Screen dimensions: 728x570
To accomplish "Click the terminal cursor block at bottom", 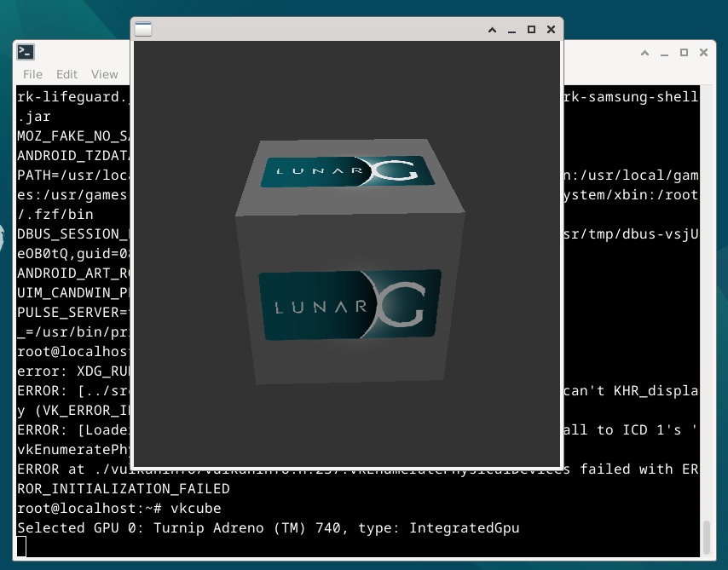I will [x=21, y=546].
